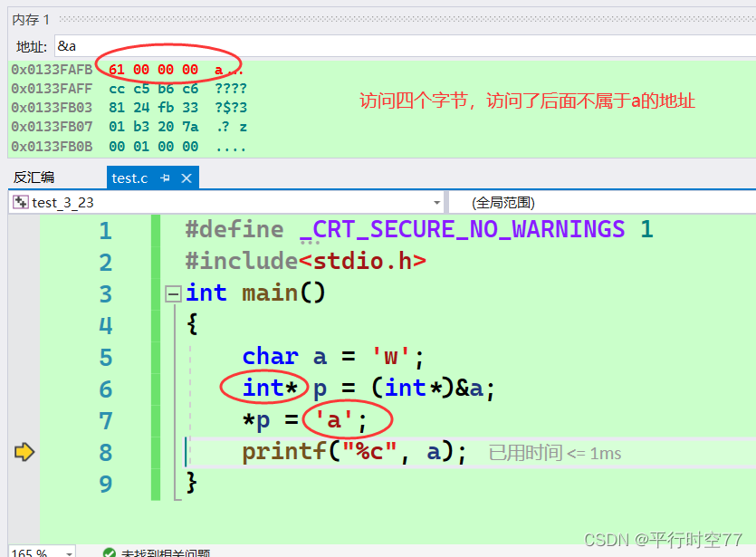Click bytes cc c5 b6 c6 row
Image resolution: width=756 pixels, height=557 pixels.
tap(154, 89)
